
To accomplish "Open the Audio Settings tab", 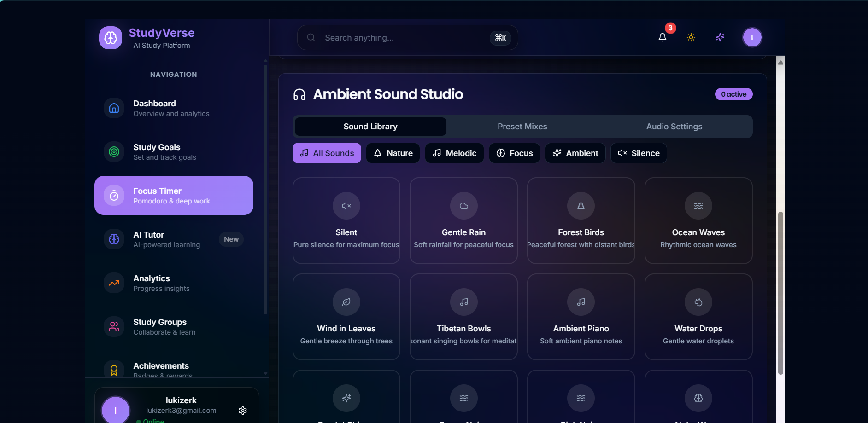I will (674, 126).
